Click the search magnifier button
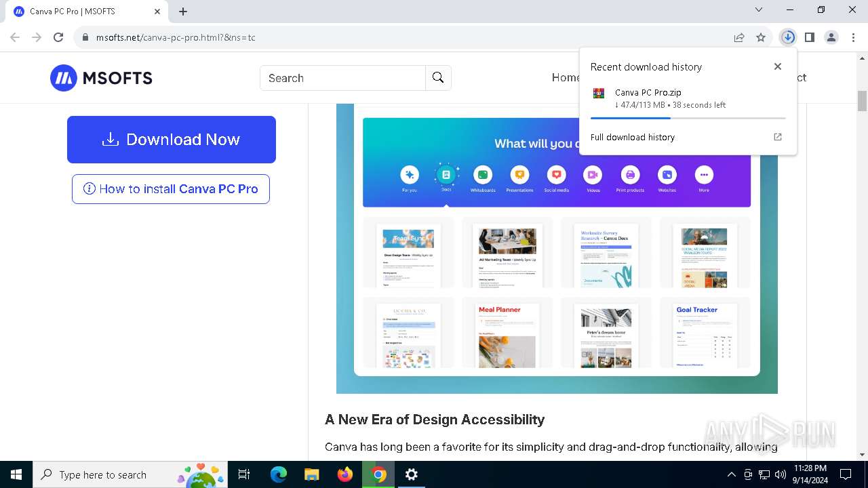868x488 pixels. [x=438, y=78]
